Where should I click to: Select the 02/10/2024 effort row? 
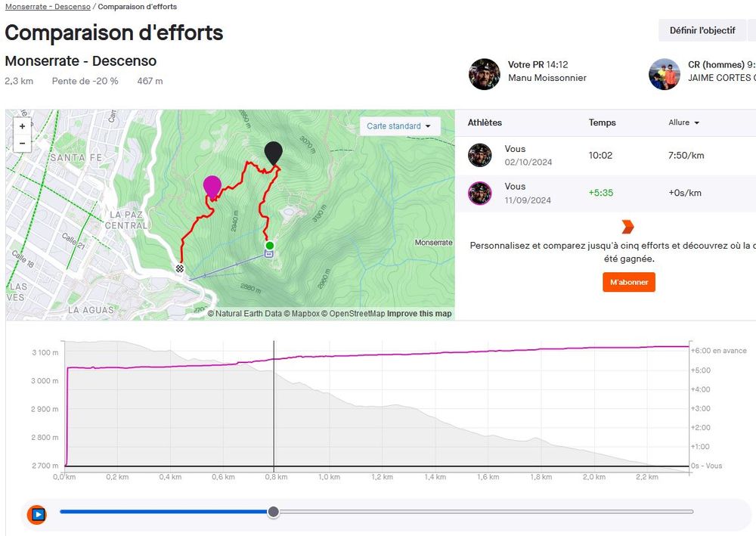click(605, 155)
